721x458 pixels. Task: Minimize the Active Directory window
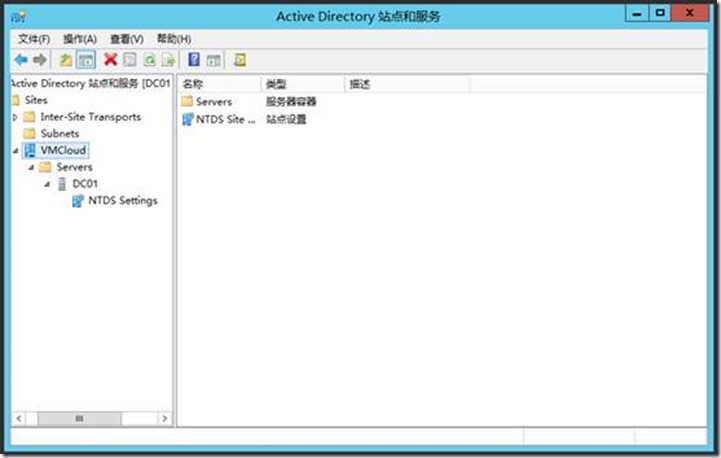637,13
